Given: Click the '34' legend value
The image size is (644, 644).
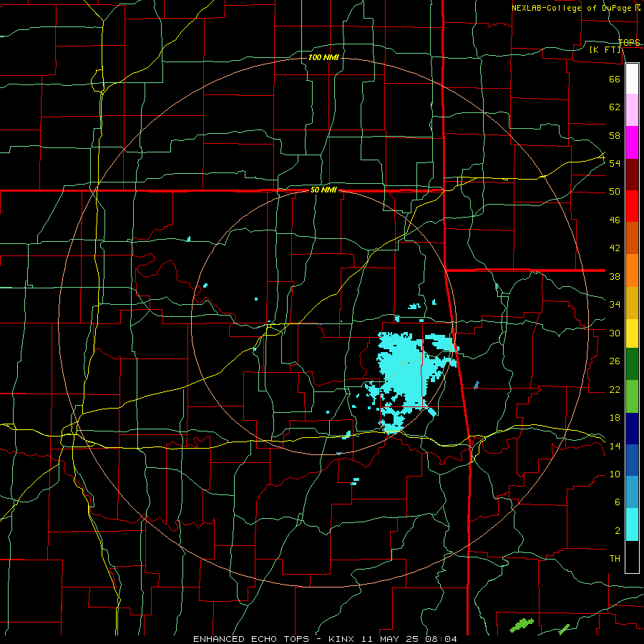Looking at the screenshot, I should tap(615, 305).
